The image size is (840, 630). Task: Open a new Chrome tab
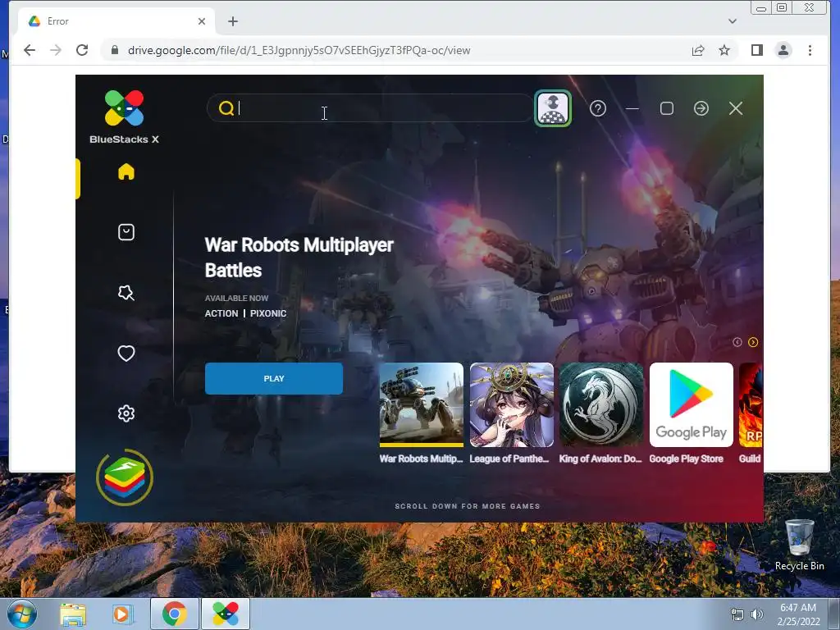point(232,21)
